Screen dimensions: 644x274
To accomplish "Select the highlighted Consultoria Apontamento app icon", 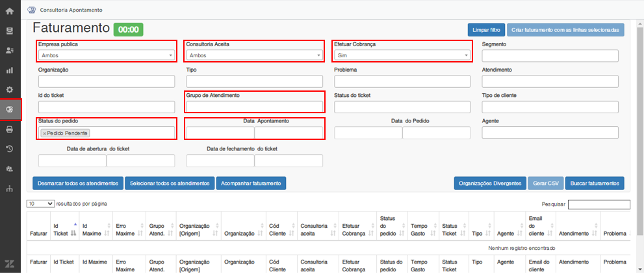I will pyautogui.click(x=10, y=109).
